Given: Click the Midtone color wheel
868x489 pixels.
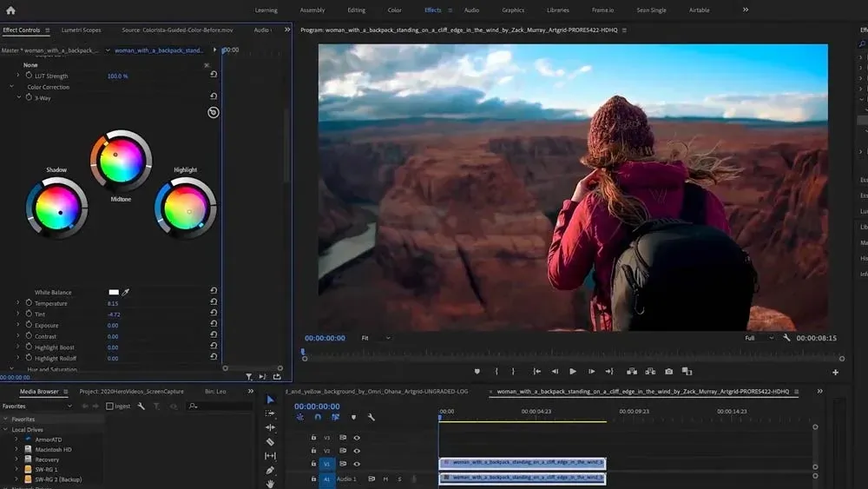Looking at the screenshot, I should [x=122, y=161].
